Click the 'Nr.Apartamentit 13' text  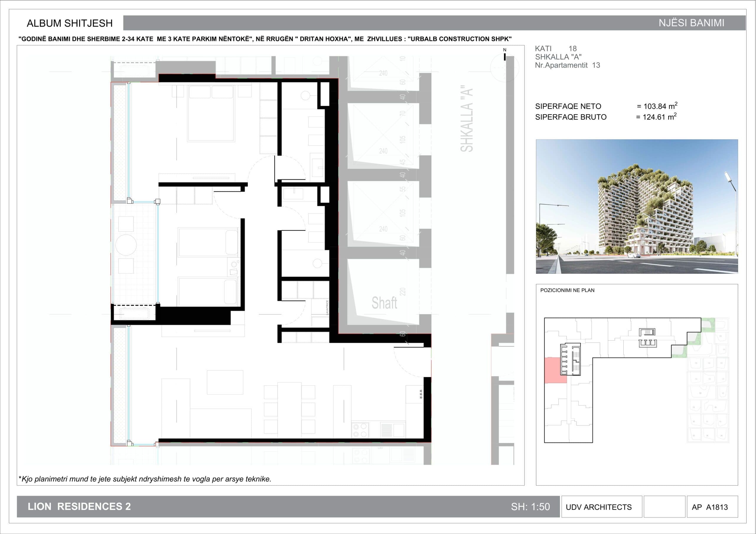coord(567,65)
